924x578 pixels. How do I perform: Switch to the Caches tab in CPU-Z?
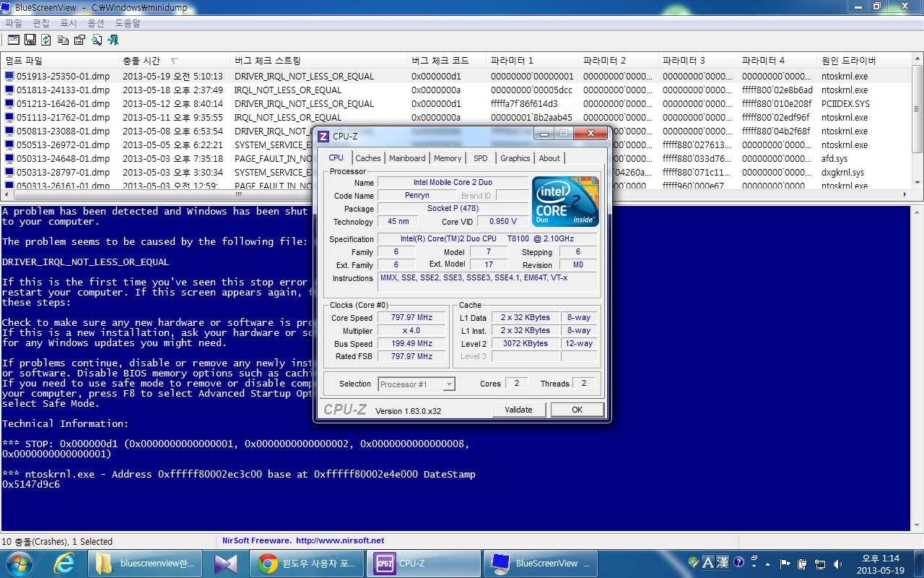tap(368, 158)
